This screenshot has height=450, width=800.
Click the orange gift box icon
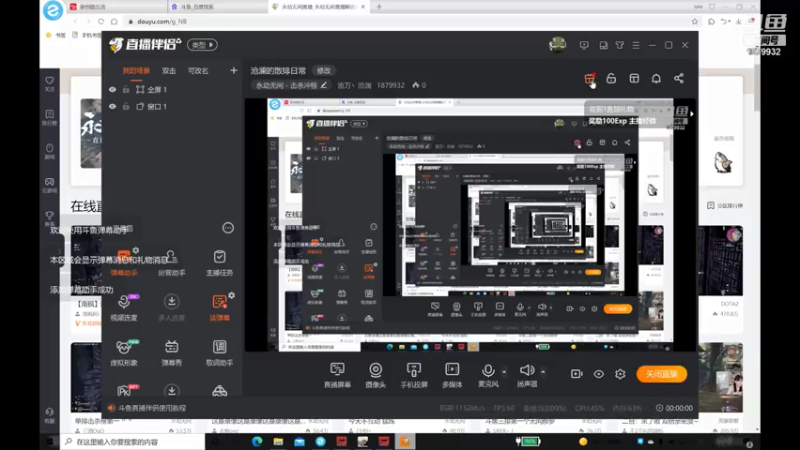(x=589, y=79)
